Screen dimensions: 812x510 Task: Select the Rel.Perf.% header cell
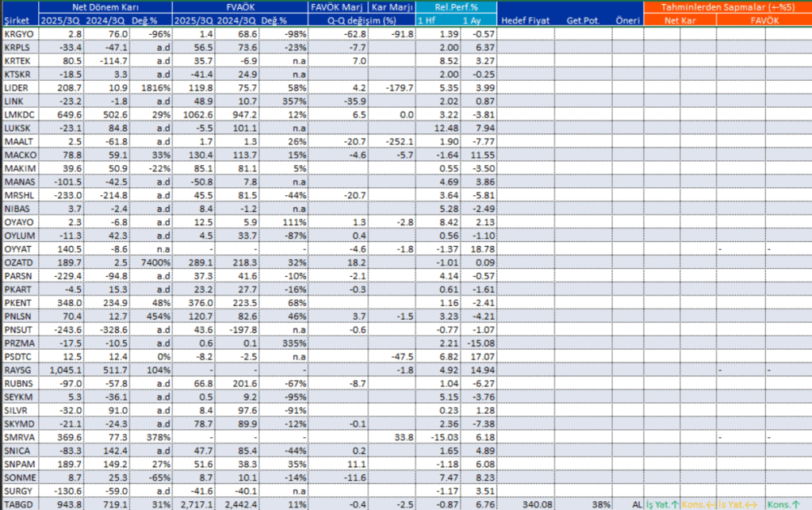coord(456,7)
